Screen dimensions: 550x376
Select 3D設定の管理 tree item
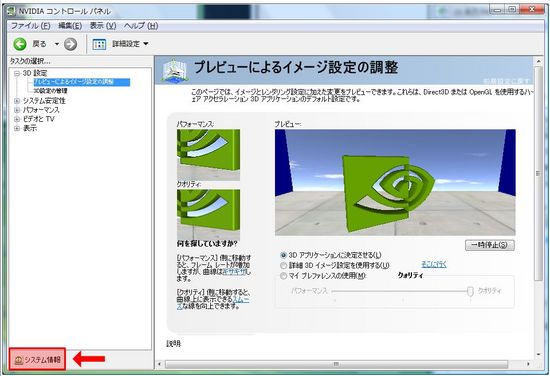click(50, 91)
